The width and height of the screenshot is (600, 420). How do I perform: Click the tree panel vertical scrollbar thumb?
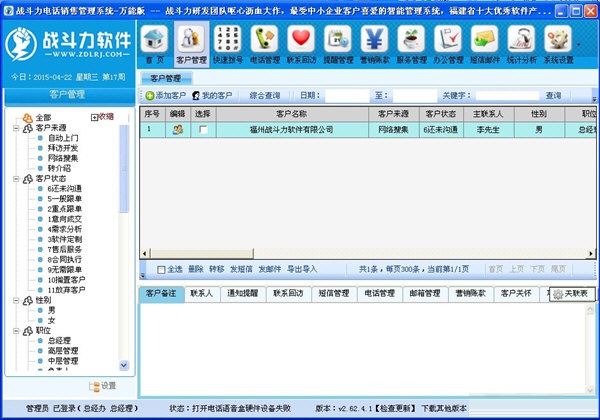pos(124,168)
